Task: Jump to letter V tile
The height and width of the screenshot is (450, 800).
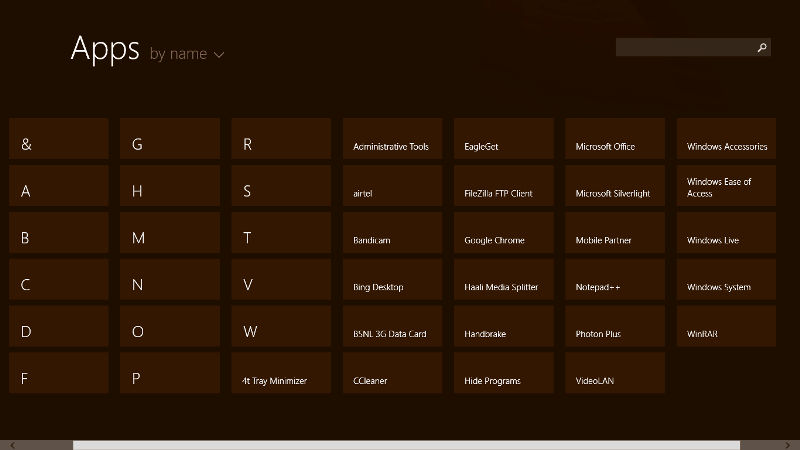Action: pos(281,280)
